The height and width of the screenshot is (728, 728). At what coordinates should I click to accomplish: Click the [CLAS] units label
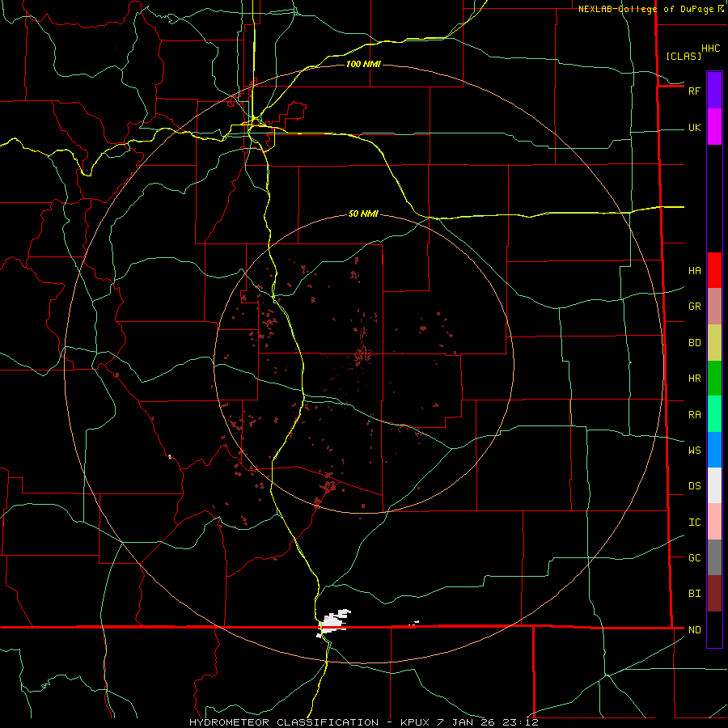[684, 56]
